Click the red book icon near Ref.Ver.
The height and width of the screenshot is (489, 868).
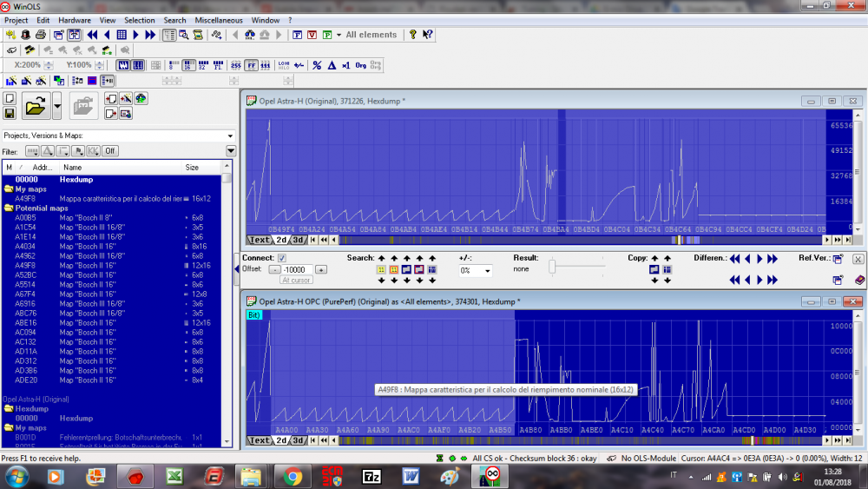click(859, 281)
